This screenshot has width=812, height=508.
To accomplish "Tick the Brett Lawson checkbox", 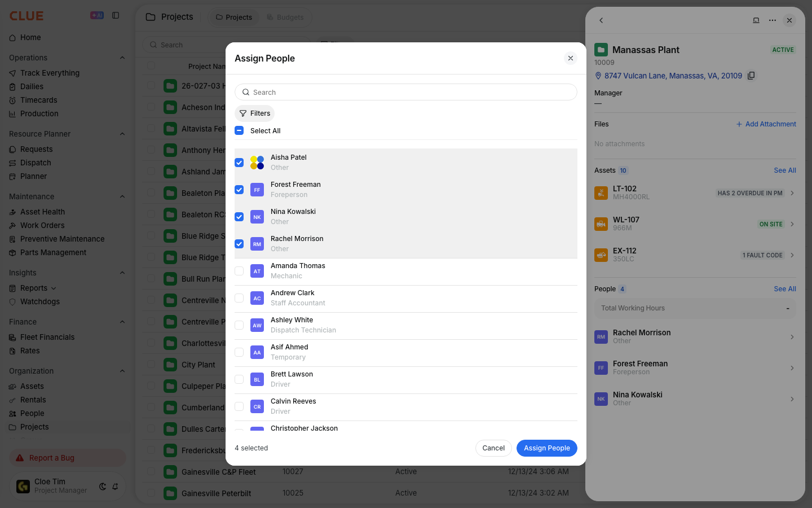I will (239, 379).
